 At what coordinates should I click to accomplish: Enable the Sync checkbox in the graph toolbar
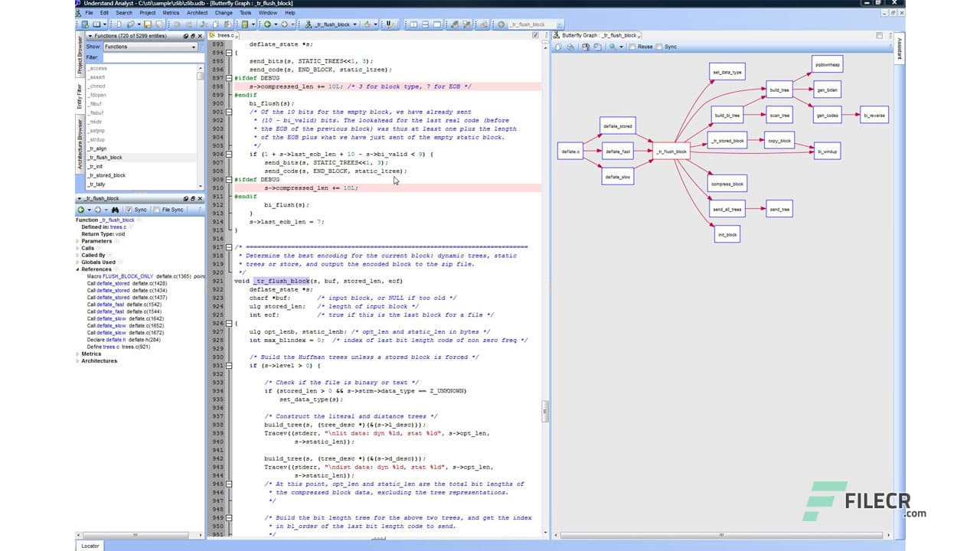(x=658, y=47)
